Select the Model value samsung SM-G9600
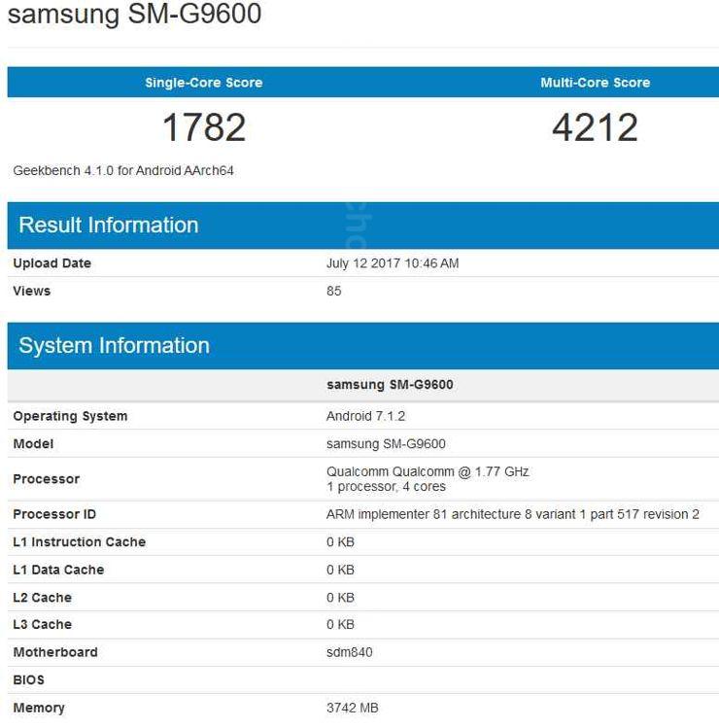Screen dimensions: 719x728 pos(386,444)
